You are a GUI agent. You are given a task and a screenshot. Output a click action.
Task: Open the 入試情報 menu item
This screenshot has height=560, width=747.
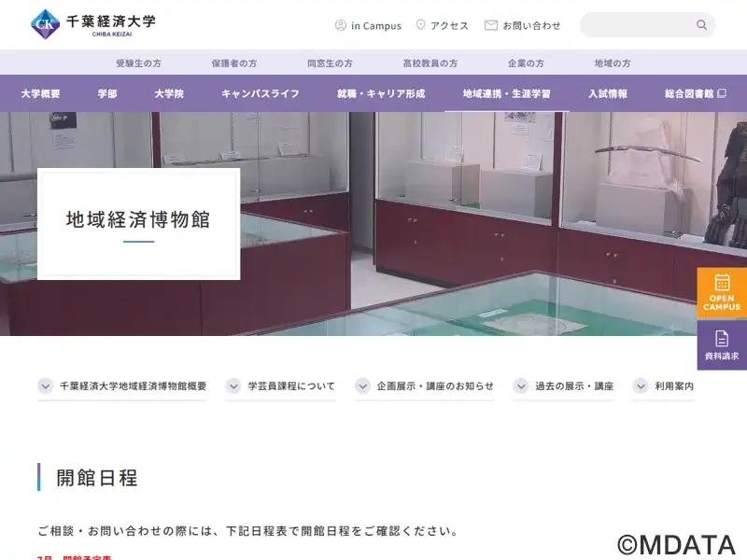pyautogui.click(x=608, y=94)
